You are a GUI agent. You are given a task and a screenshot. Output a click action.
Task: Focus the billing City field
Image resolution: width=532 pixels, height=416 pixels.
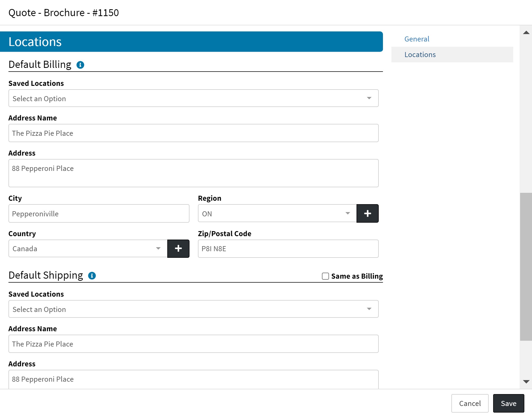click(x=99, y=213)
